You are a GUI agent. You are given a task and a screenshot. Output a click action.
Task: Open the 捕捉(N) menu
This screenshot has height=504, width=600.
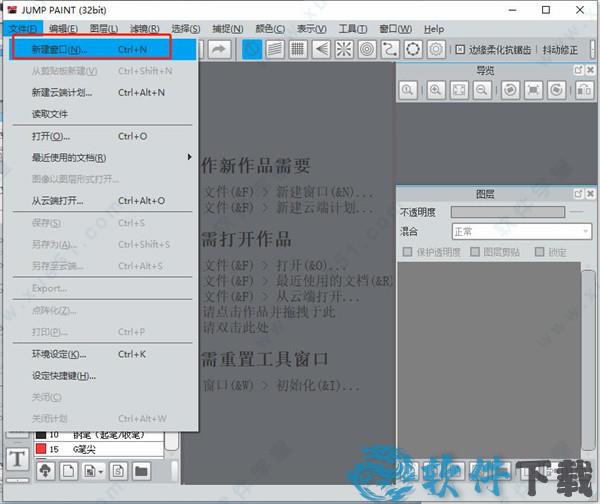pyautogui.click(x=228, y=29)
